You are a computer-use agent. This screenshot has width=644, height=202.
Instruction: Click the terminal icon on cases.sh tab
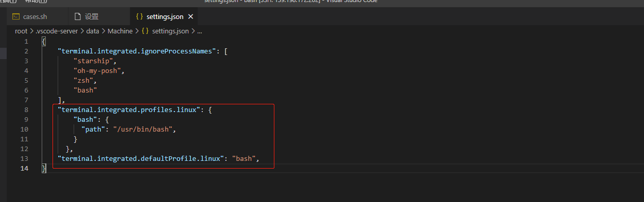[x=15, y=17]
